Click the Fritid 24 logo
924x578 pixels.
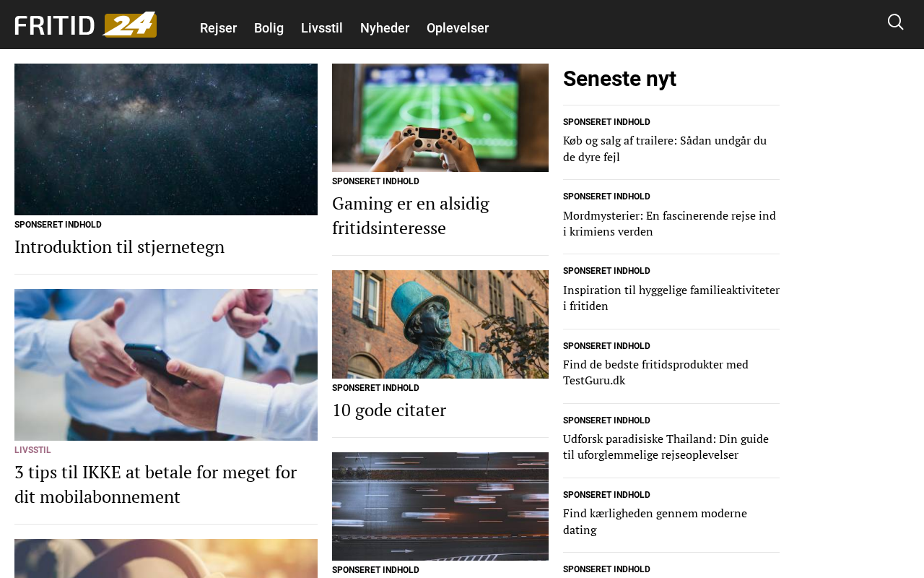(x=86, y=25)
